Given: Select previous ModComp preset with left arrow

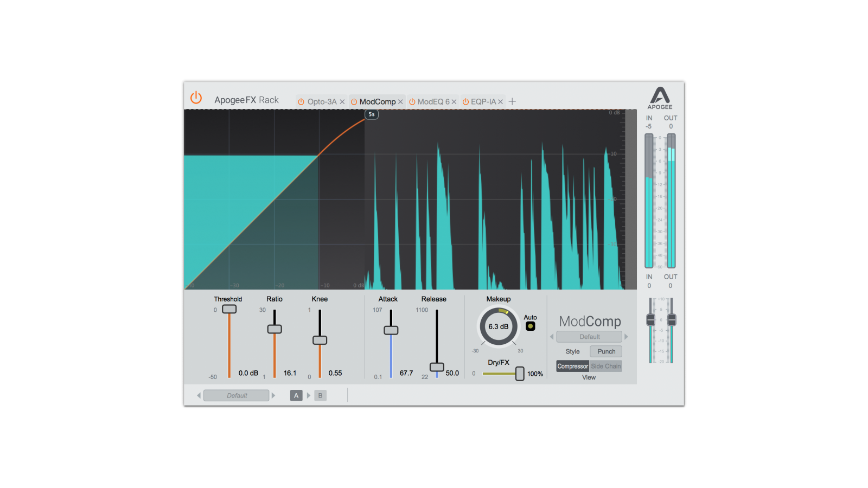Looking at the screenshot, I should 552,337.
